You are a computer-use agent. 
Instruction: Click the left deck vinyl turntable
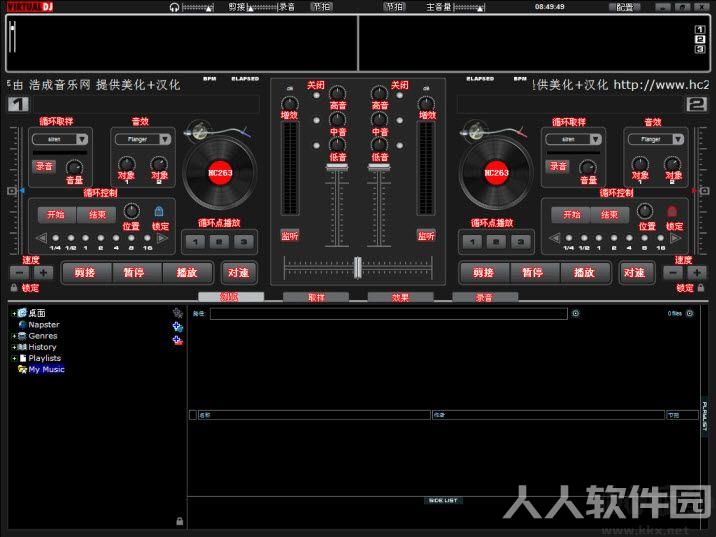coord(220,173)
